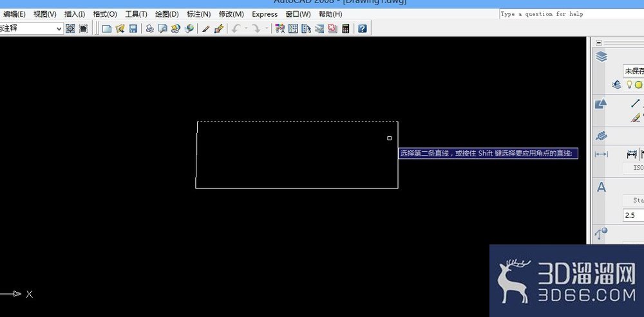Click the Annotation Scale panel icon

point(601,135)
